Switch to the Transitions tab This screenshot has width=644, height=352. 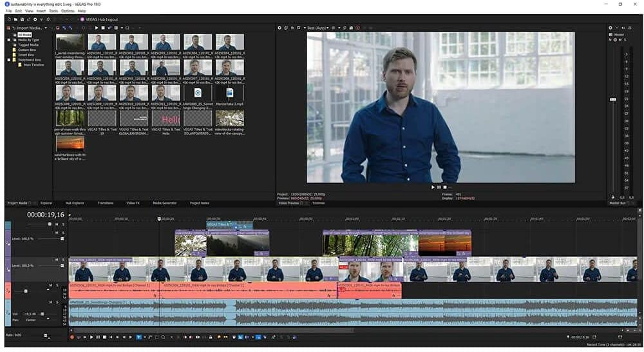click(105, 202)
